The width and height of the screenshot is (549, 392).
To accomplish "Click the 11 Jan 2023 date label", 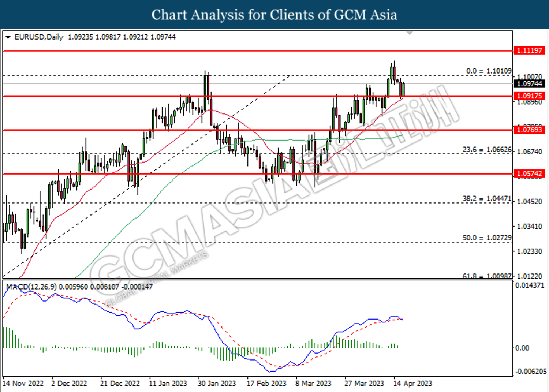I will (x=168, y=383).
